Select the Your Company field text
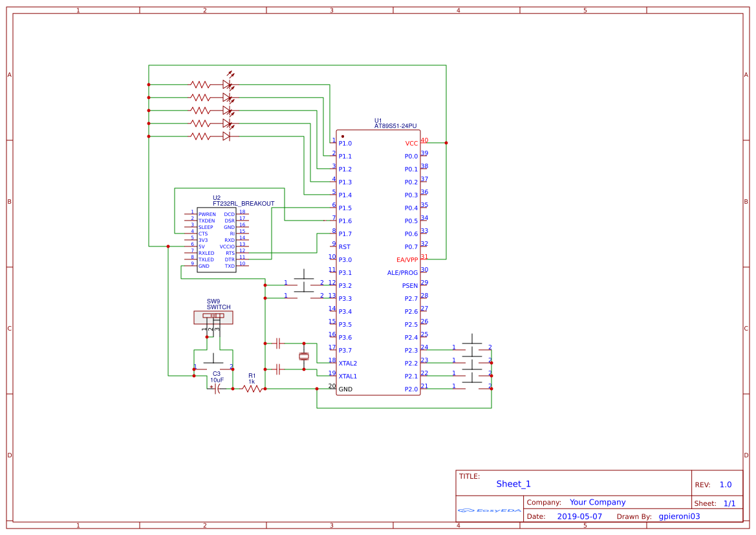The image size is (756, 535). coord(598,502)
